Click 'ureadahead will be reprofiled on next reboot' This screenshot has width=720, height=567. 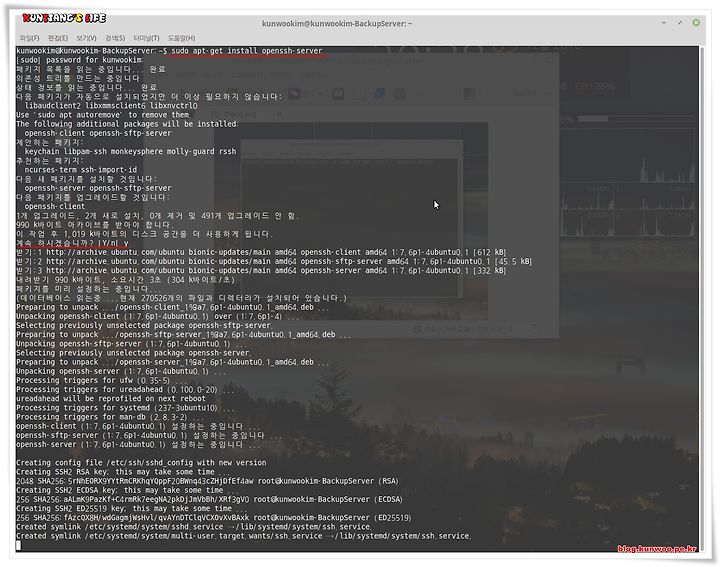point(111,399)
